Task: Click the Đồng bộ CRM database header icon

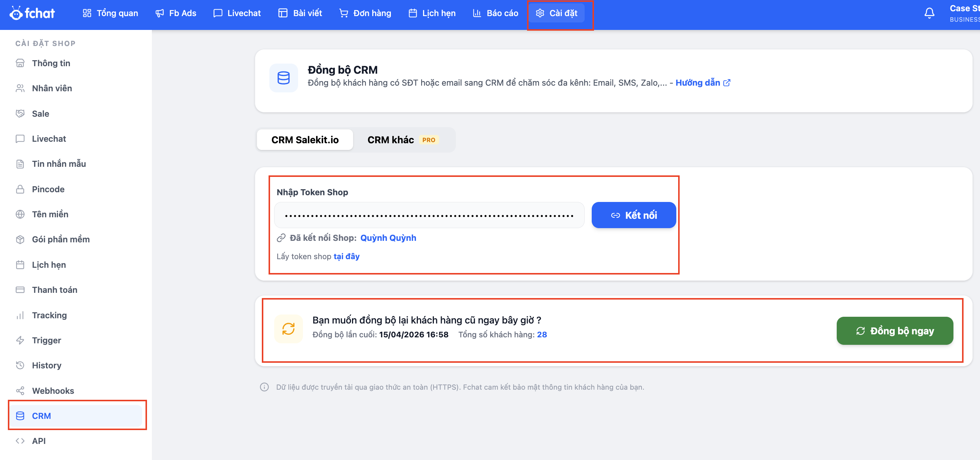Action: (284, 78)
